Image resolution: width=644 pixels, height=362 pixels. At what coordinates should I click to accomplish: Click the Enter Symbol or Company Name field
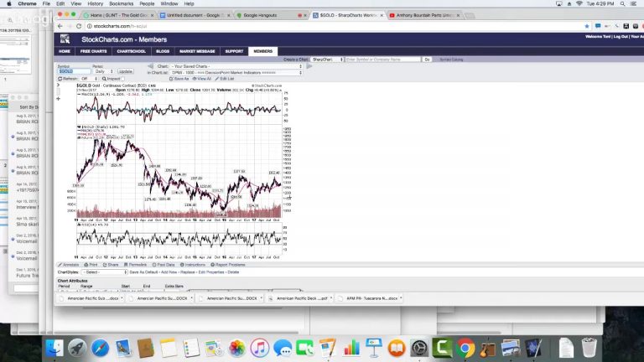(382, 59)
